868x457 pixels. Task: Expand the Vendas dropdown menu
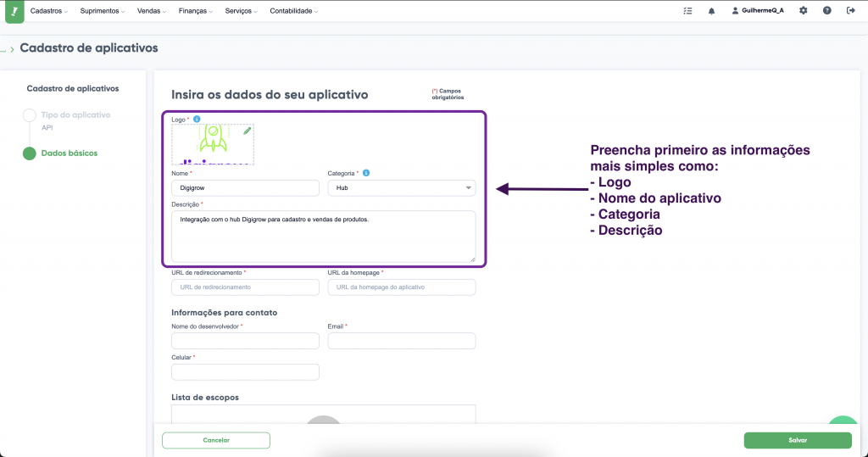pyautogui.click(x=153, y=11)
